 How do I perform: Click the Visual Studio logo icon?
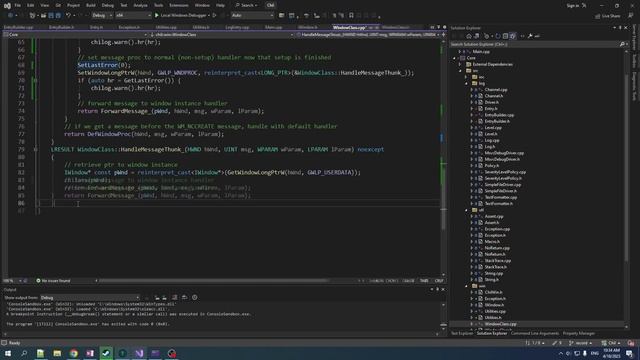click(x=7, y=5)
